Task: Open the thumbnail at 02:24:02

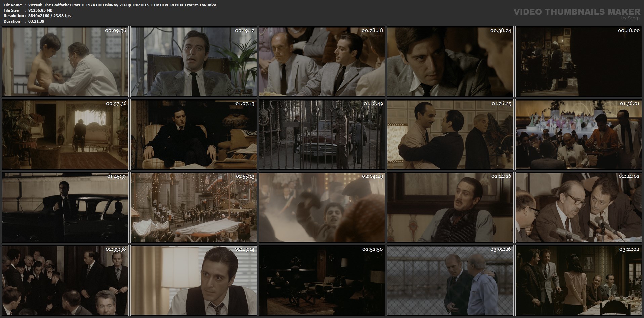Action: click(x=579, y=207)
